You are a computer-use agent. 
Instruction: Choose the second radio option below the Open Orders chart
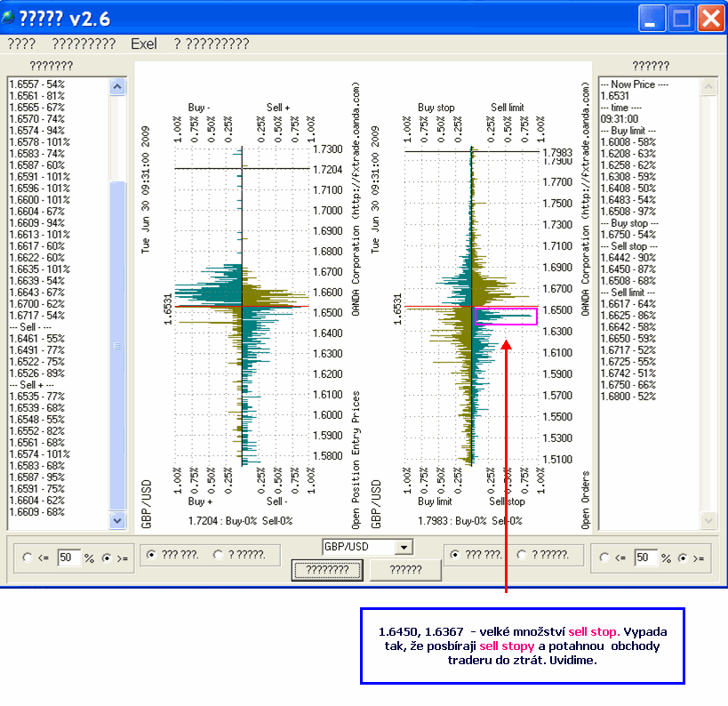coord(523,555)
